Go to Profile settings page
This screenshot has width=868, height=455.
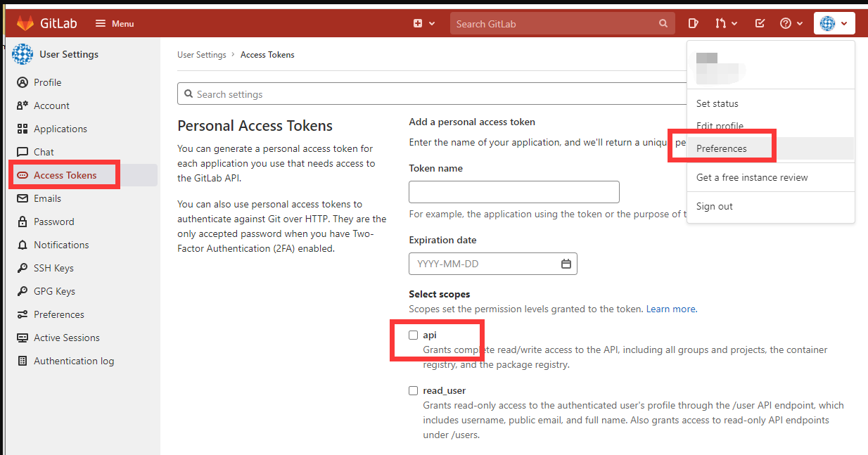(x=48, y=82)
